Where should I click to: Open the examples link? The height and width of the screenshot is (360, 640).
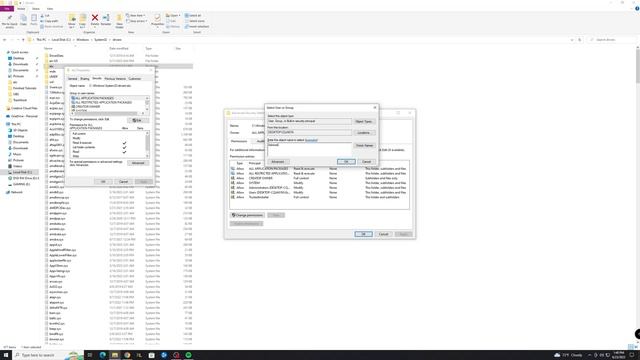(x=311, y=140)
